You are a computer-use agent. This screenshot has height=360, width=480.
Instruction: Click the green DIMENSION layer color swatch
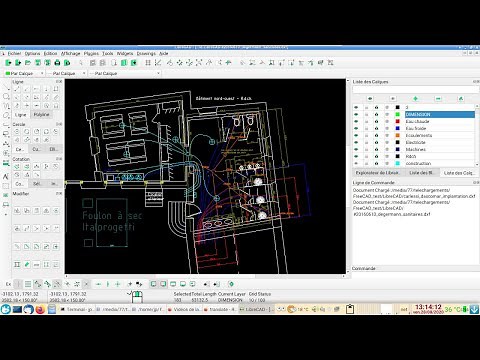(x=397, y=114)
